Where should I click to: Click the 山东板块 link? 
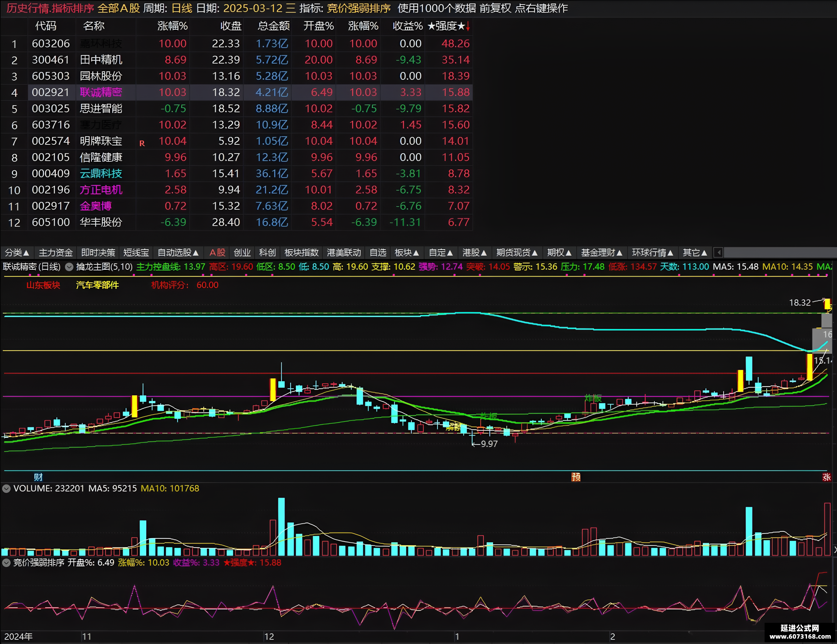(x=43, y=285)
